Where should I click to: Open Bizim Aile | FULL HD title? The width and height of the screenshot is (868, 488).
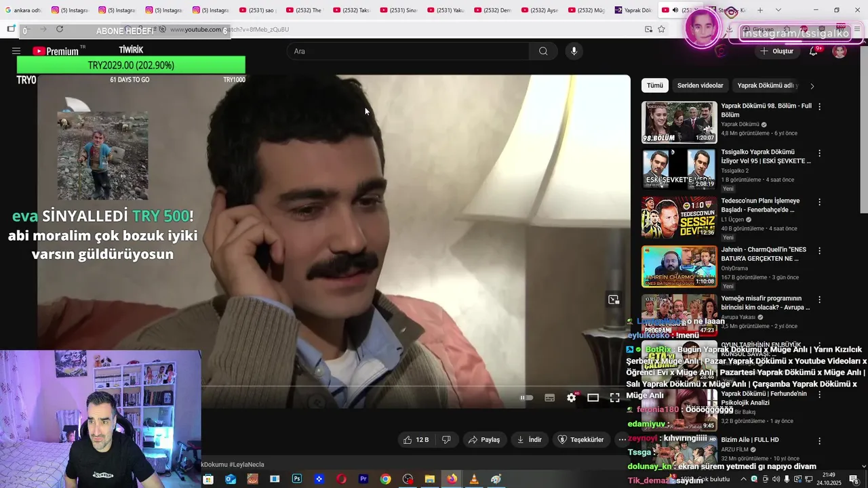(x=749, y=440)
